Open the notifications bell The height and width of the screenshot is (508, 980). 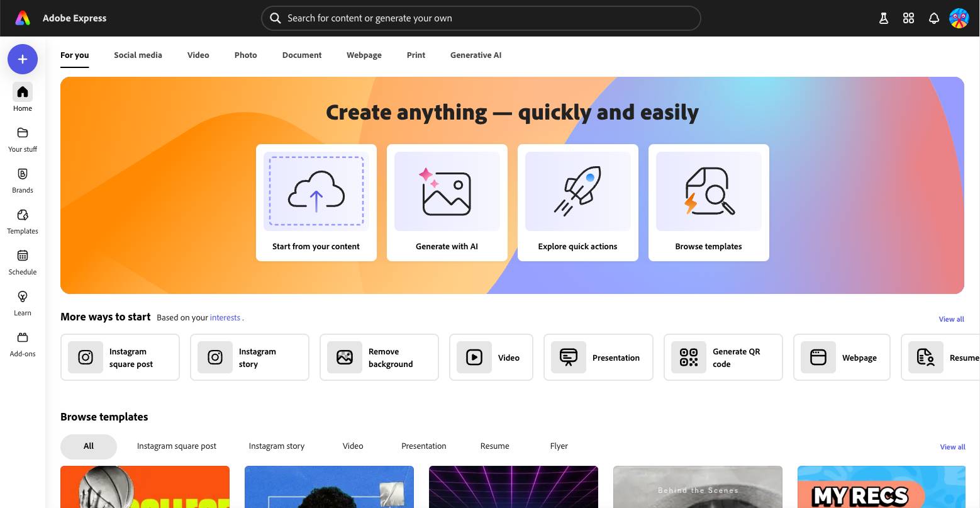tap(933, 18)
